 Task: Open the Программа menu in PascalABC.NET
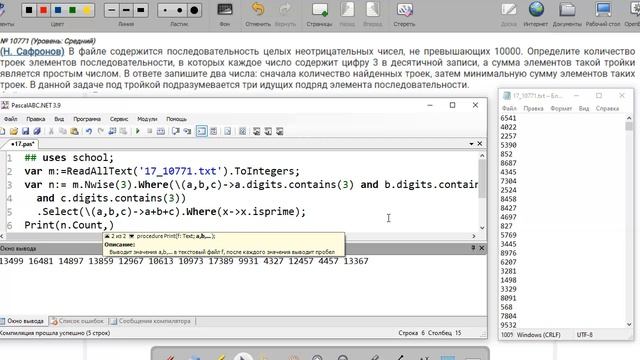(x=87, y=119)
